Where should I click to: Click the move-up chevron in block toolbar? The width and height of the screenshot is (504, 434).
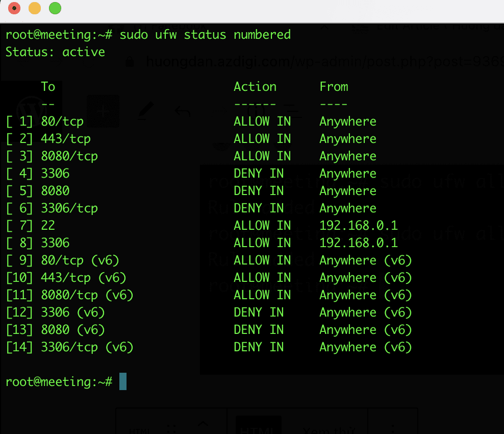(x=203, y=424)
